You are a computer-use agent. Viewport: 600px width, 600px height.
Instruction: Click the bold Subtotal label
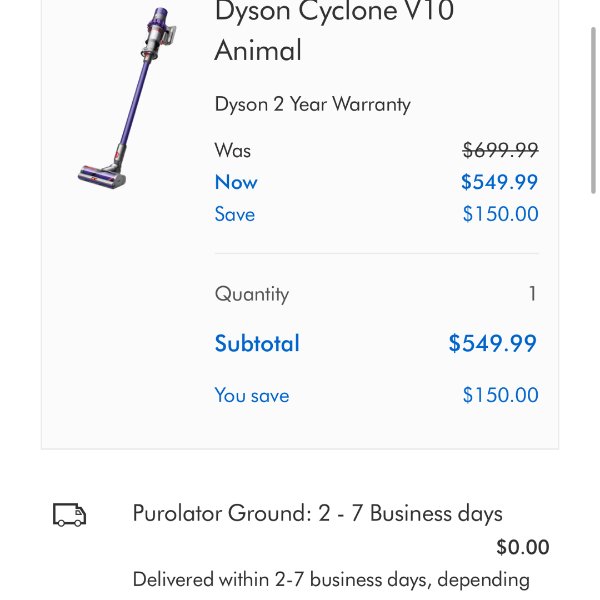[257, 343]
